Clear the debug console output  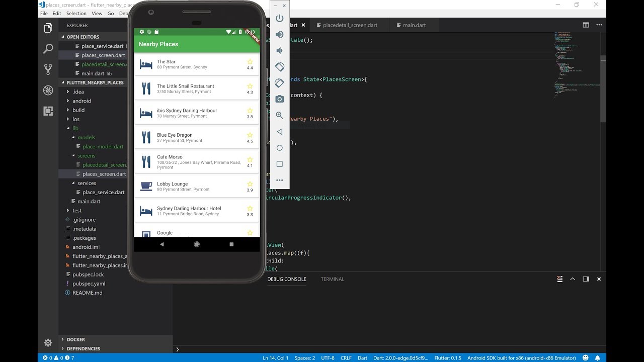560,279
